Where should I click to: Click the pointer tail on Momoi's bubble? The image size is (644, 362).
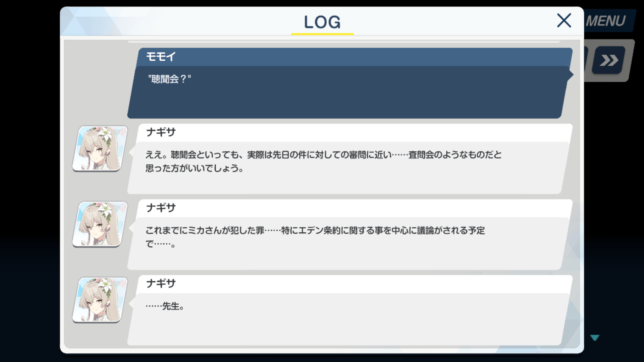click(570, 74)
